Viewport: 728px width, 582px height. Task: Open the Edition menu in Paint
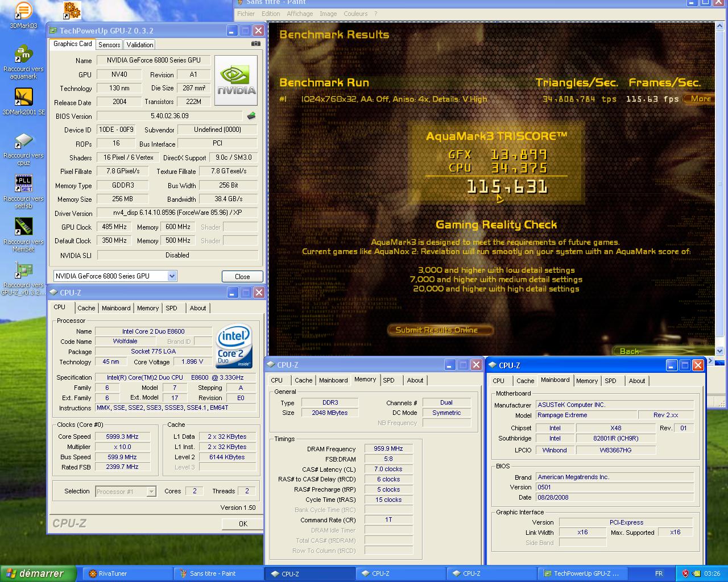pyautogui.click(x=271, y=14)
